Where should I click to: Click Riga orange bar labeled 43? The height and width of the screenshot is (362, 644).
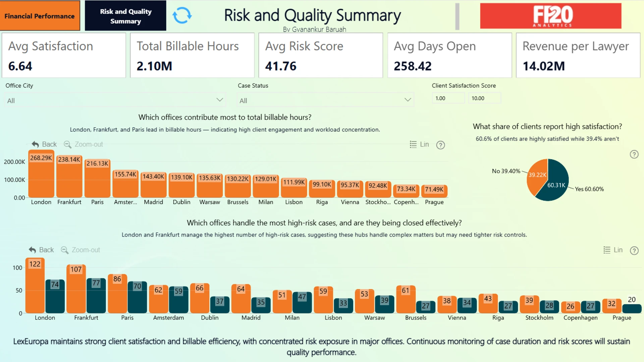[x=488, y=303]
